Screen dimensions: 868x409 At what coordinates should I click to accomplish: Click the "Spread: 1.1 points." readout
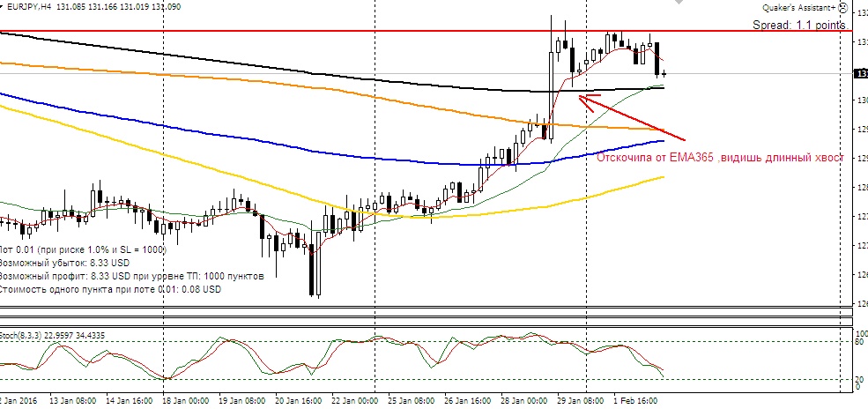[x=800, y=25]
